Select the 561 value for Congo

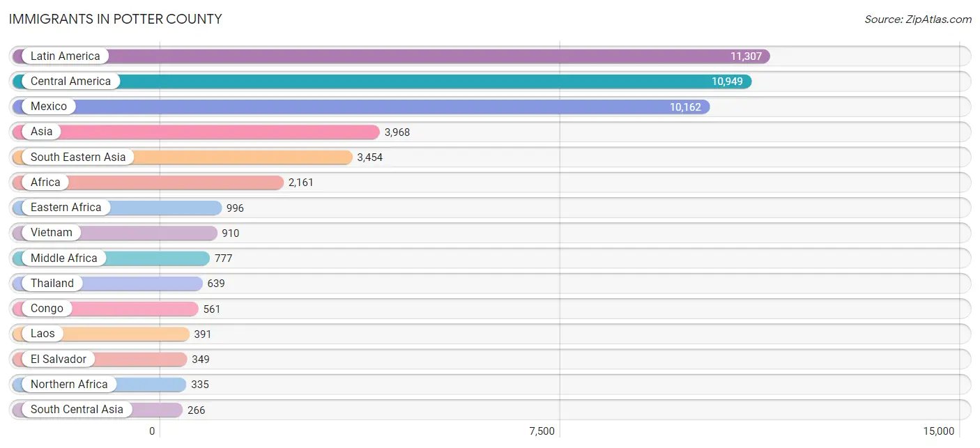coord(212,309)
